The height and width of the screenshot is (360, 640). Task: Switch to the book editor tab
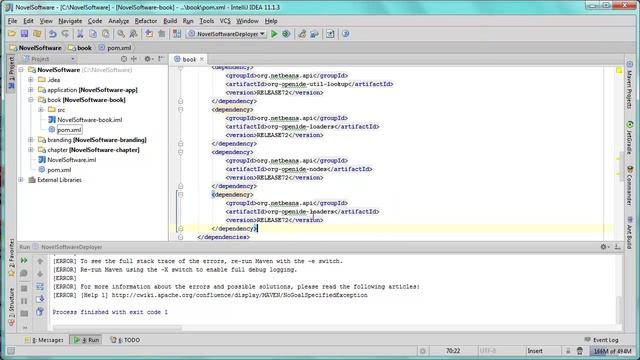[189, 60]
